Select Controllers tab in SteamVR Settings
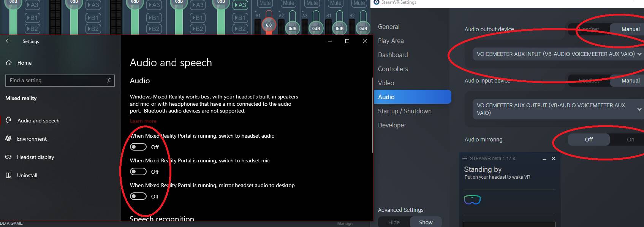 pos(393,69)
